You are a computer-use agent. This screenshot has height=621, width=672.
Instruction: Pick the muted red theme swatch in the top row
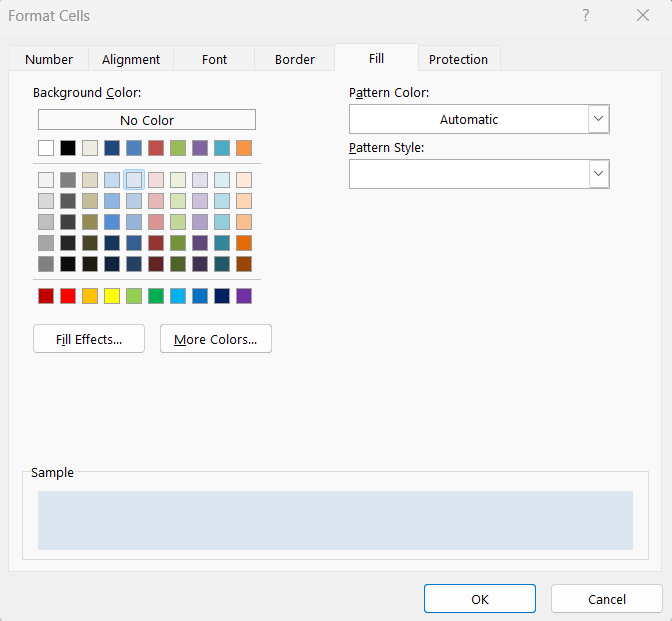pos(156,148)
